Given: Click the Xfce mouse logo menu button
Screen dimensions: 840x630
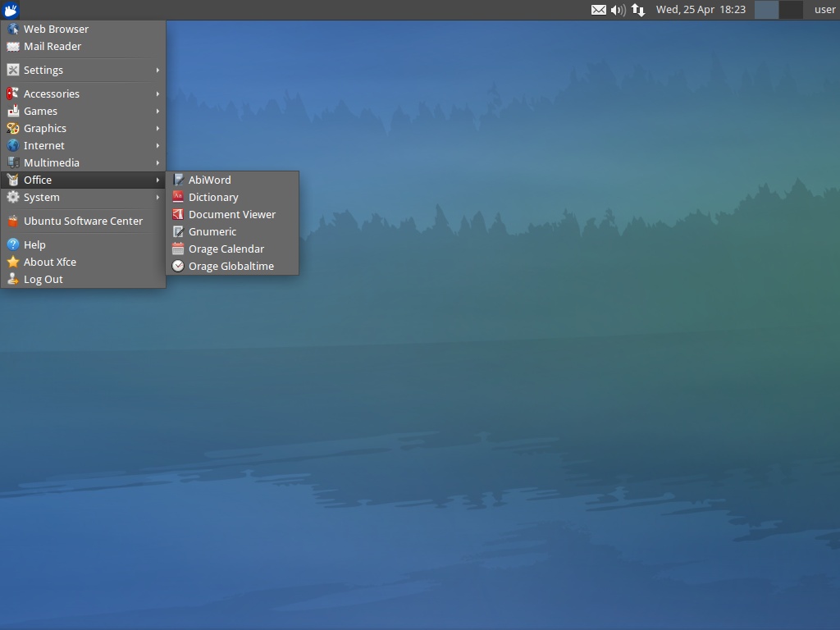Looking at the screenshot, I should 11,10.
